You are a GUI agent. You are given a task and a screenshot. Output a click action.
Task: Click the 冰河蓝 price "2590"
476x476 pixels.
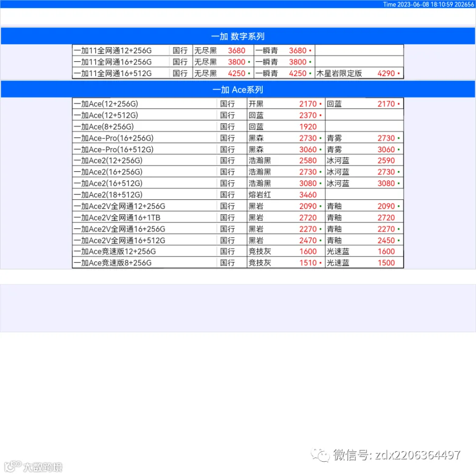click(386, 160)
